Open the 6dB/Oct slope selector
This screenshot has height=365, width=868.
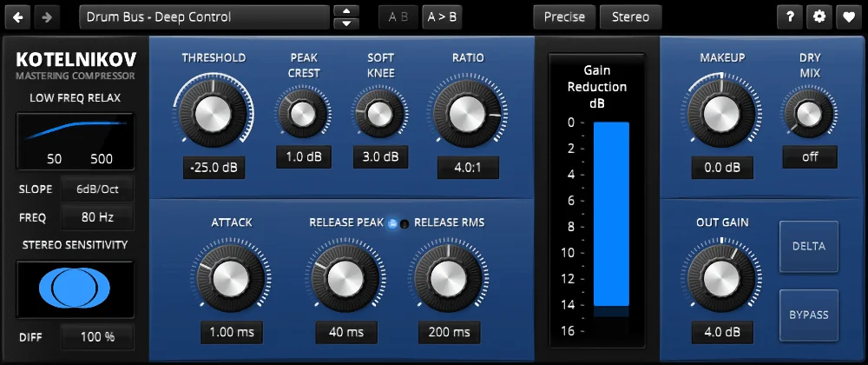pos(97,189)
